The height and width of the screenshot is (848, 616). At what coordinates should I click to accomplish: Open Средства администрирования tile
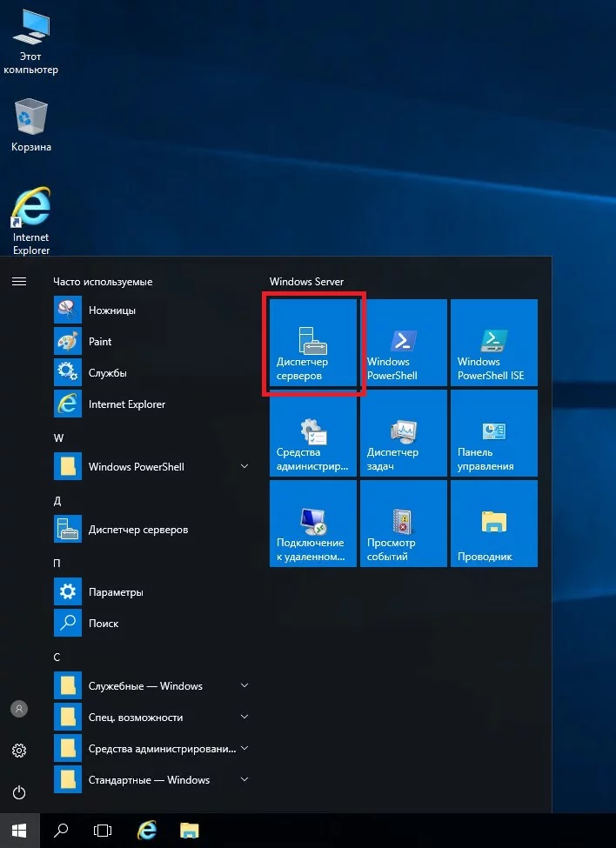(313, 433)
